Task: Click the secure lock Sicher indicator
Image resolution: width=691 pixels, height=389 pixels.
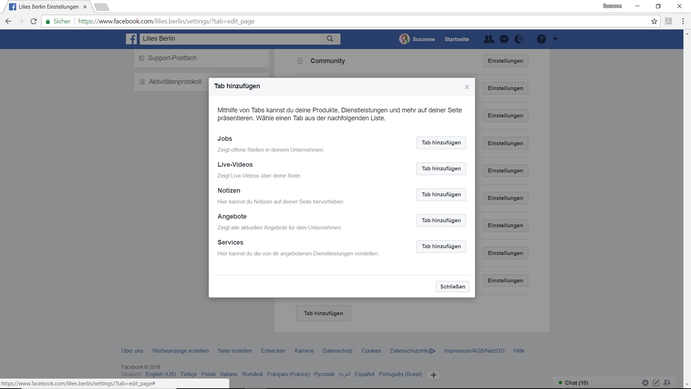Action: 58,21
